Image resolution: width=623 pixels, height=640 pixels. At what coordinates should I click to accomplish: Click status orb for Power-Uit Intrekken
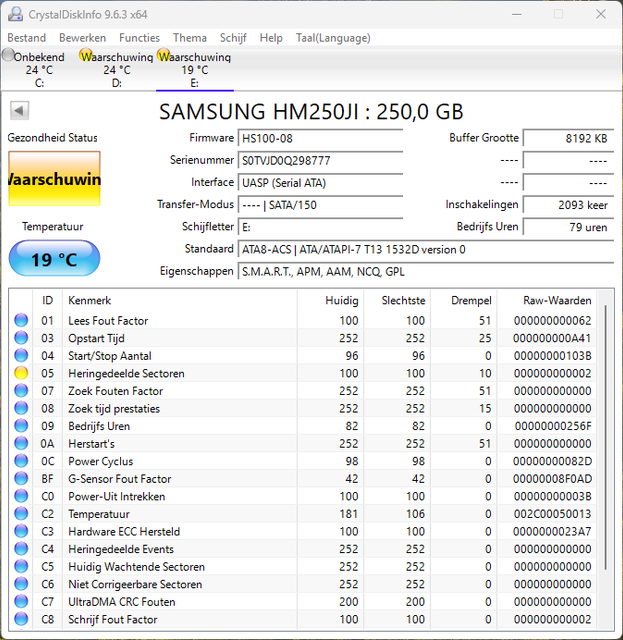click(x=21, y=496)
